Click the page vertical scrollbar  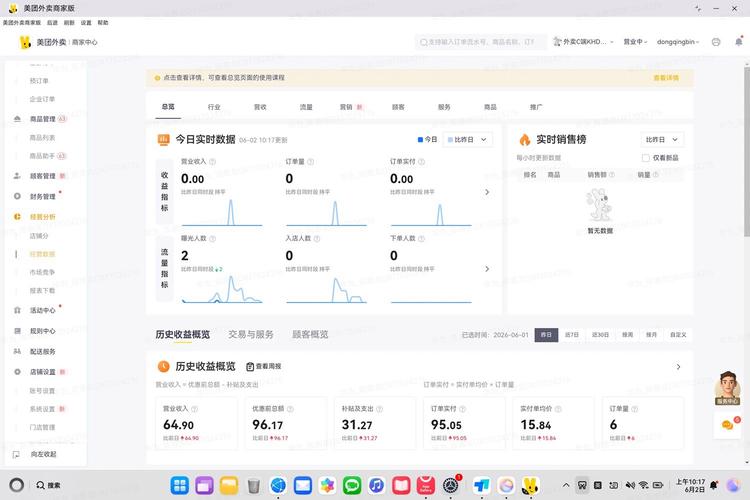[747, 151]
